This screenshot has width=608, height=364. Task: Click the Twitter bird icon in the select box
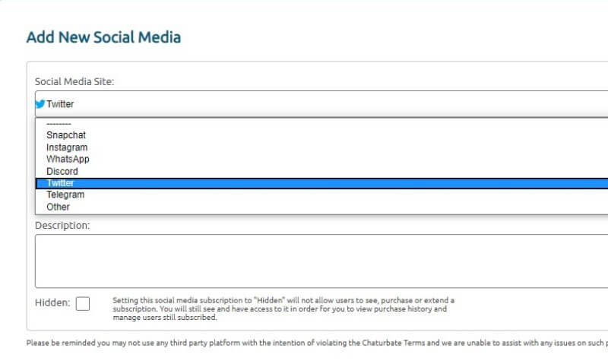(40, 104)
